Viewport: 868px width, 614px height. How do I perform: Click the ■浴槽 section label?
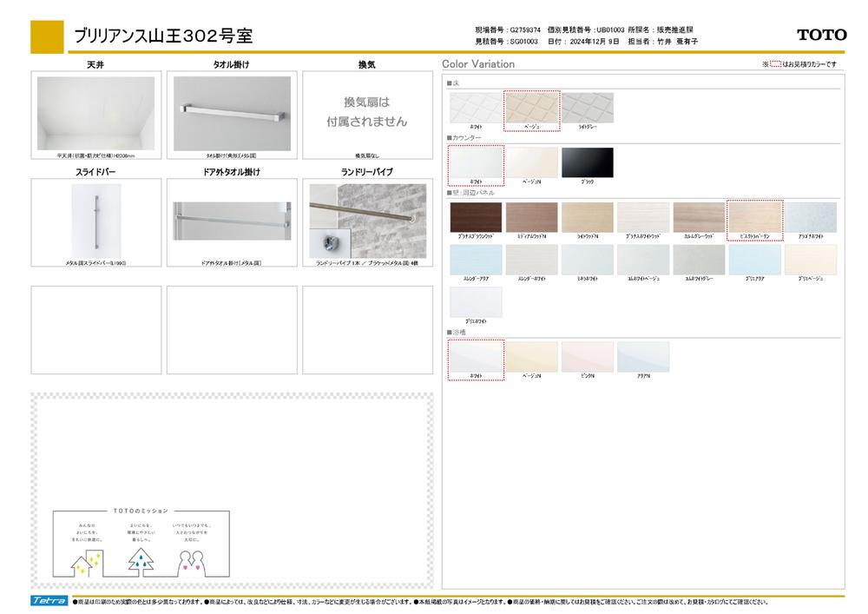pos(457,333)
